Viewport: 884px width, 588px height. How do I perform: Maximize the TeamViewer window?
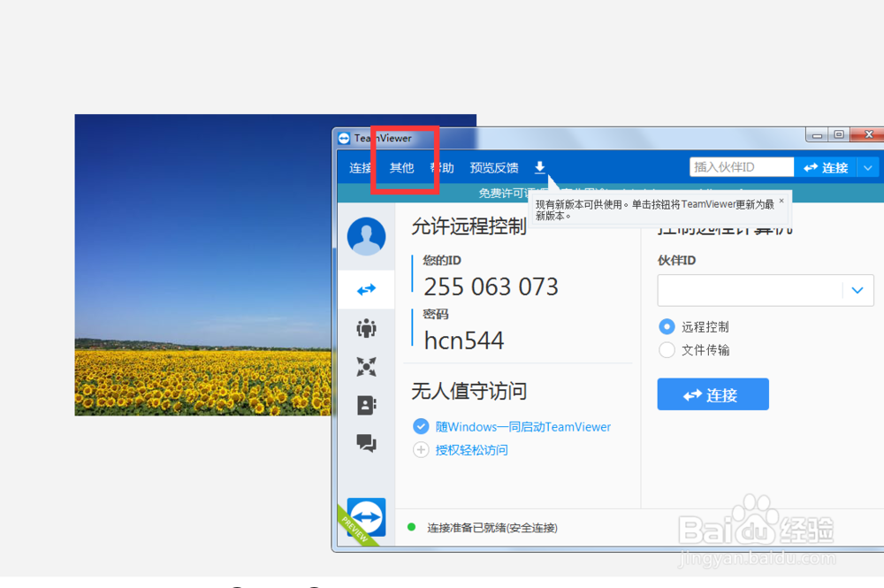(839, 134)
